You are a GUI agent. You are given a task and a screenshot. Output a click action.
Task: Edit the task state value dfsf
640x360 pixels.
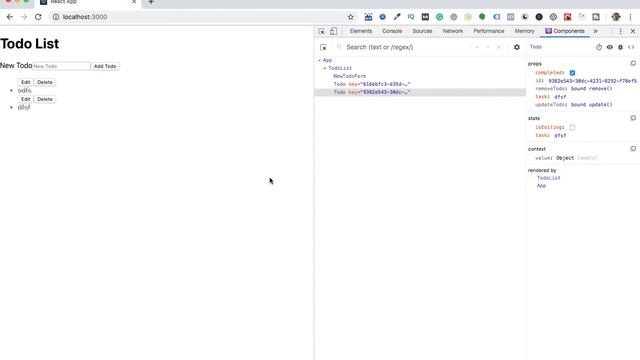(x=560, y=136)
